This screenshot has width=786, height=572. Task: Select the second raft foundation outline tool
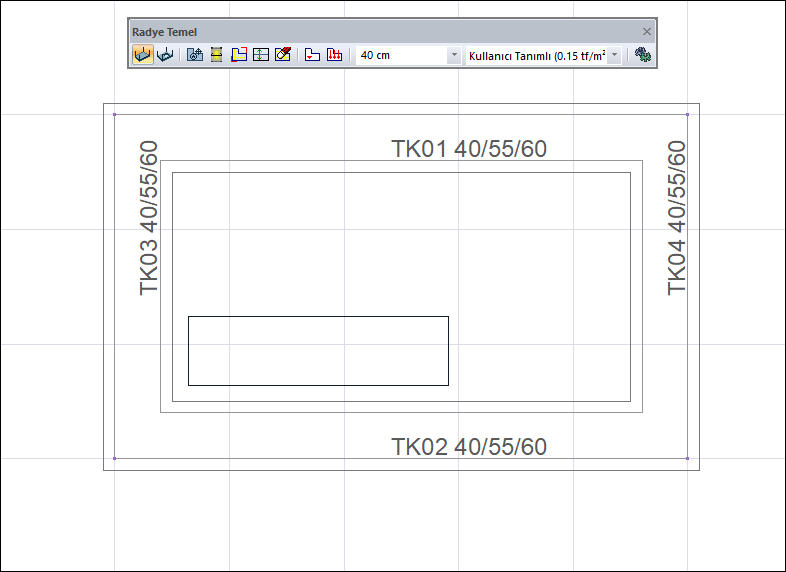tap(165, 55)
